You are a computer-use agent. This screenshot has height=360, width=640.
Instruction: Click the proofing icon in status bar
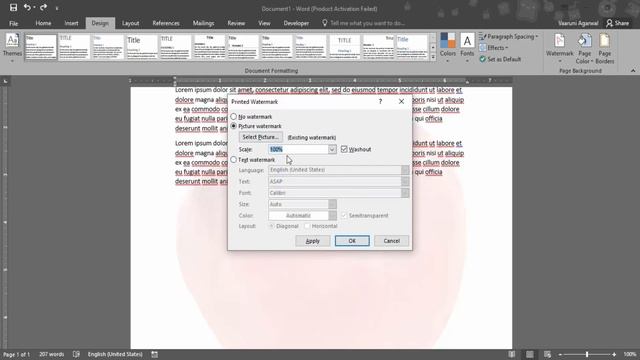76,354
